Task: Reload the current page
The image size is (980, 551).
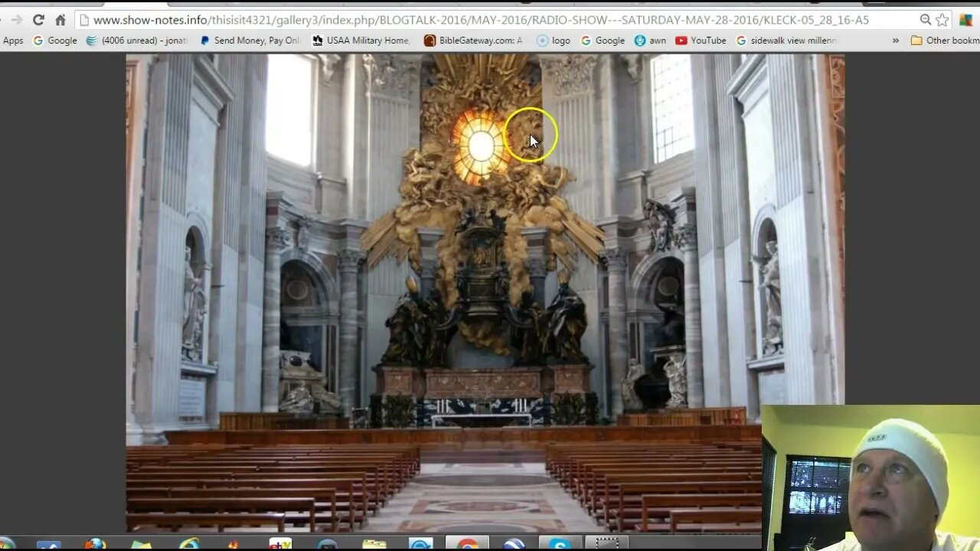Action: coord(38,20)
